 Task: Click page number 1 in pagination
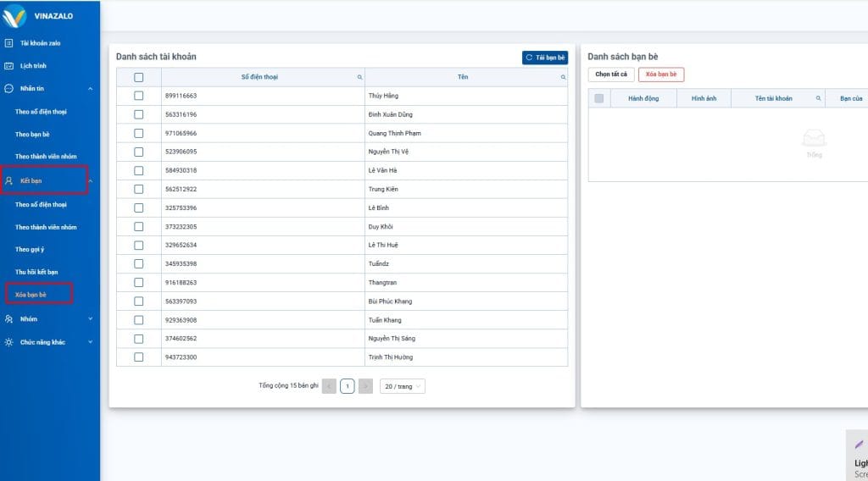click(x=348, y=386)
